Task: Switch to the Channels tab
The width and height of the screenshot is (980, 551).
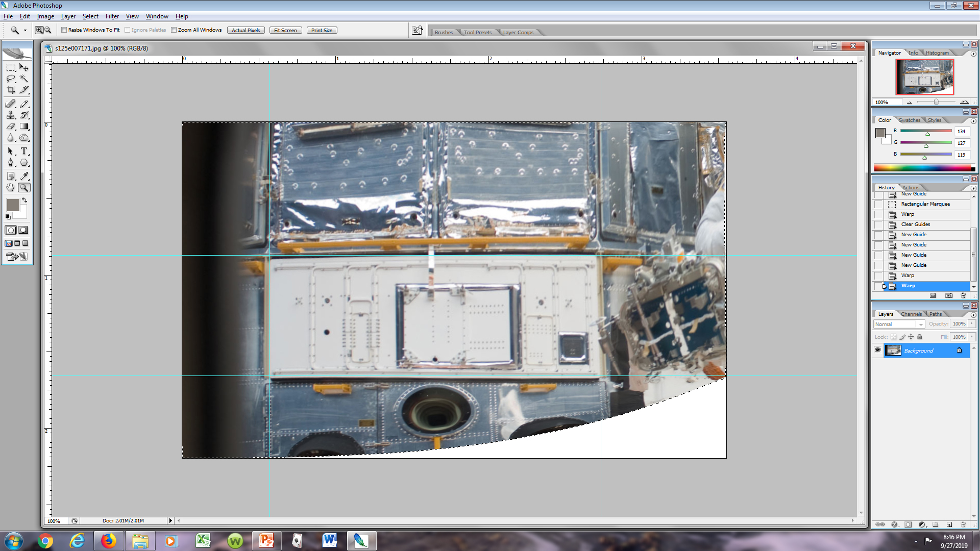Action: coord(911,314)
